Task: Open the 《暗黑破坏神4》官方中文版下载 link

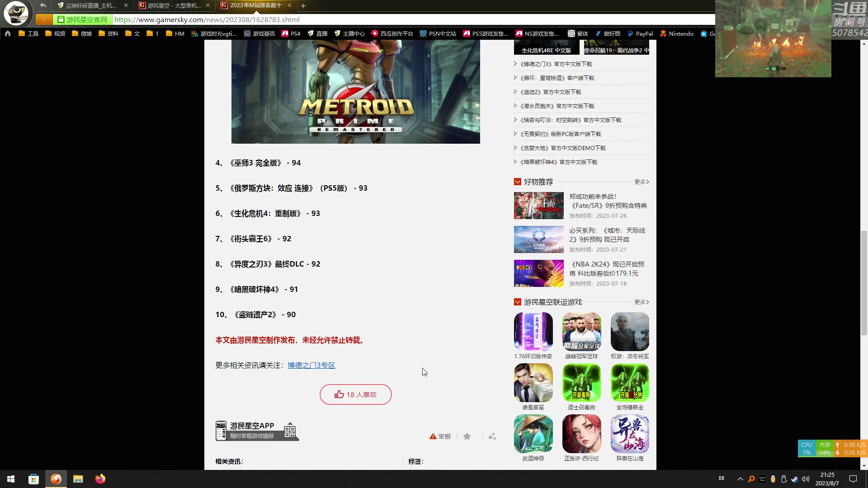Action: point(559,162)
